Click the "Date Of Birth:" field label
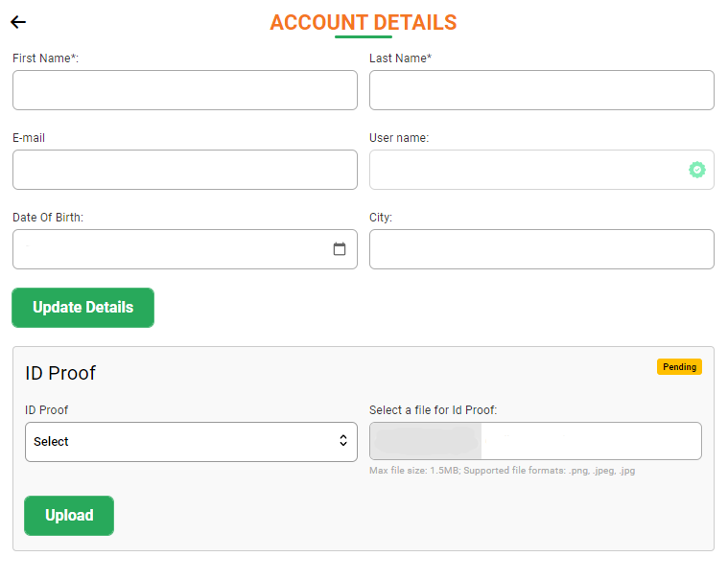This screenshot has width=728, height=580. [x=48, y=218]
